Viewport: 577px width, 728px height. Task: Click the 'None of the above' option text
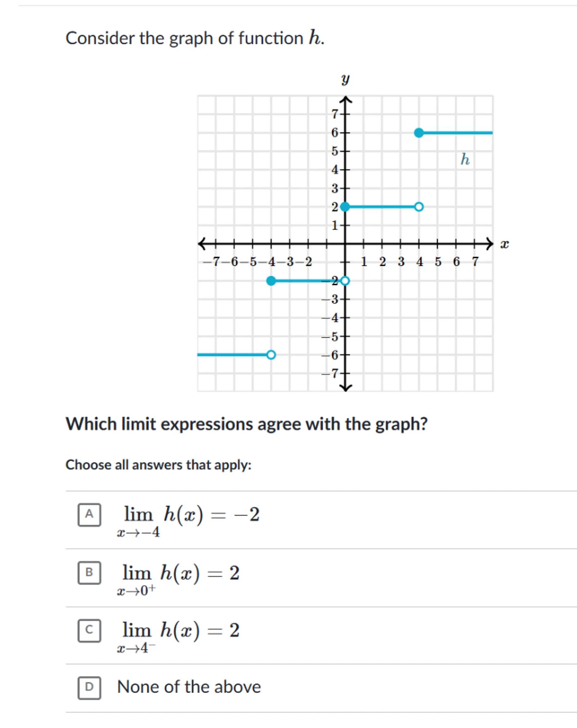click(189, 687)
